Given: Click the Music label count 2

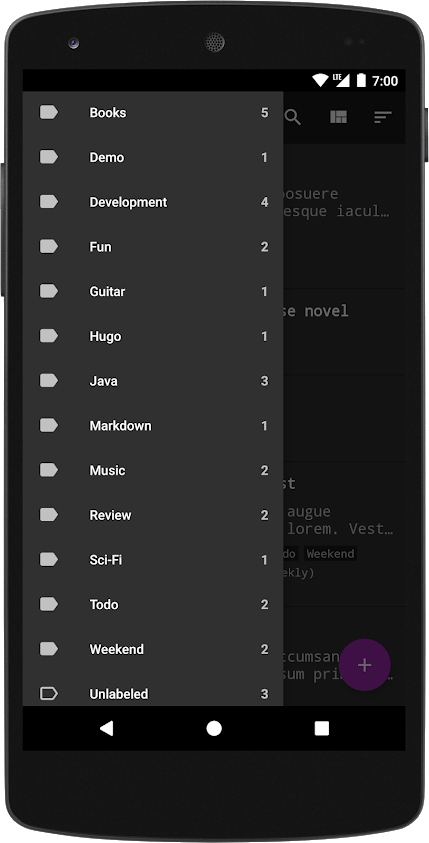Looking at the screenshot, I should tap(264, 470).
